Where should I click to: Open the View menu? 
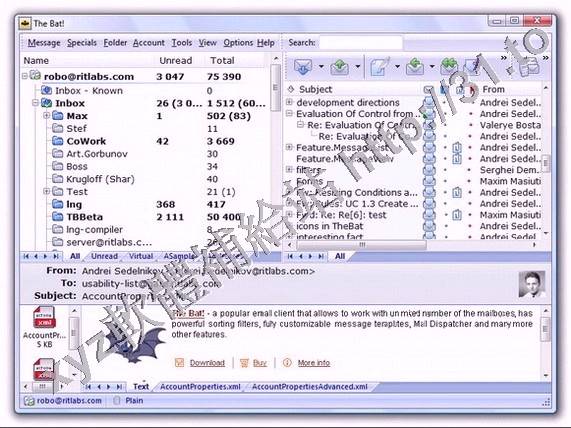208,43
